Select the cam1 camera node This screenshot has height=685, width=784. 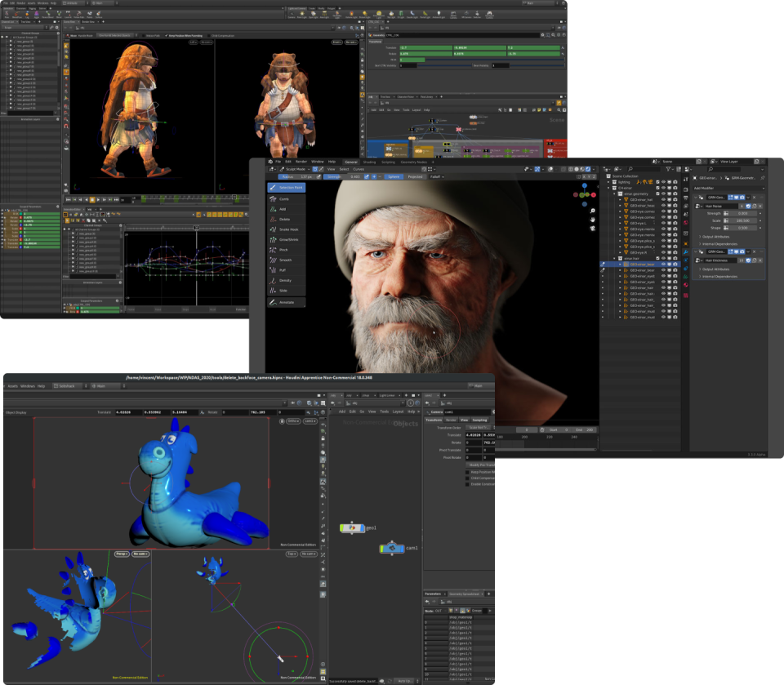coord(392,548)
